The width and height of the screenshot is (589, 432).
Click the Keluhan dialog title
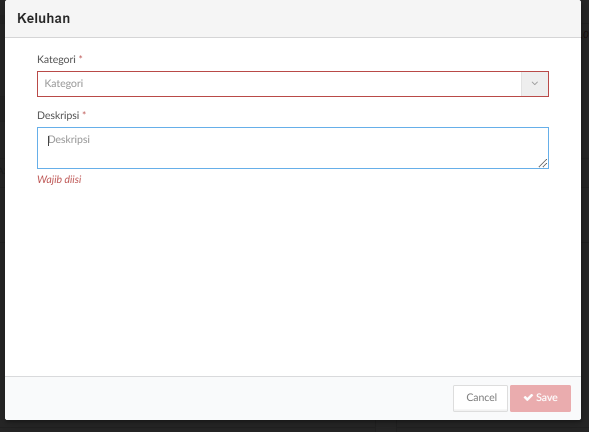click(44, 18)
